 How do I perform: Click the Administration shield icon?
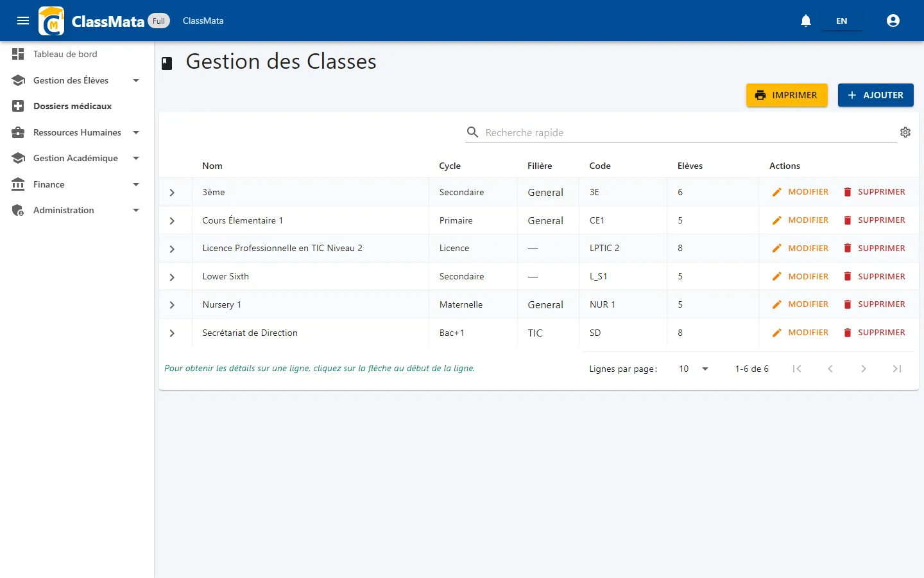18,210
